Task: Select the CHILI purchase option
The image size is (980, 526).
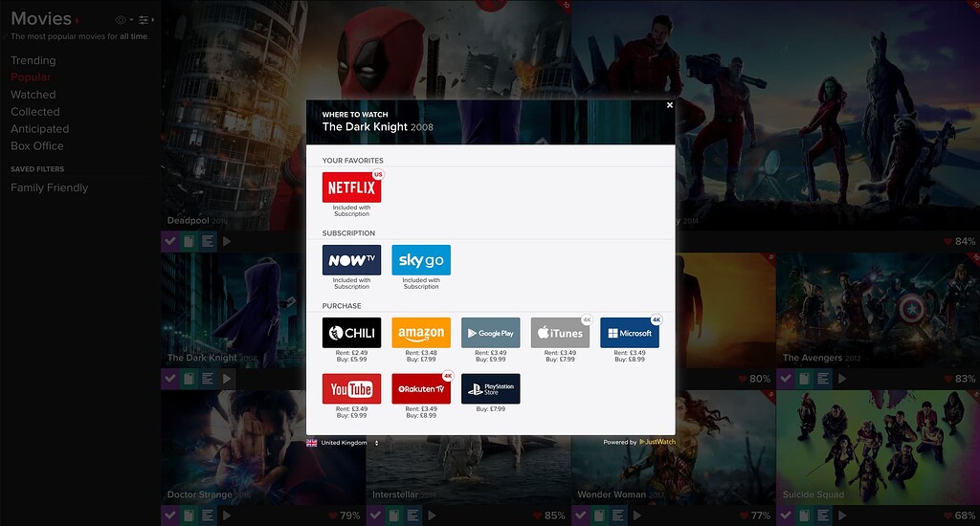Action: coord(351,333)
